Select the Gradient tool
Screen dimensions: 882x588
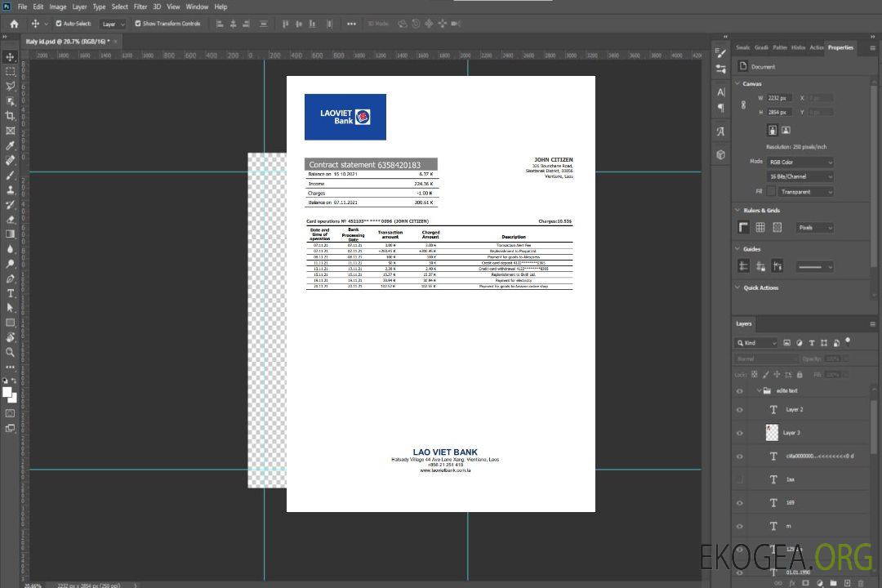[11, 234]
